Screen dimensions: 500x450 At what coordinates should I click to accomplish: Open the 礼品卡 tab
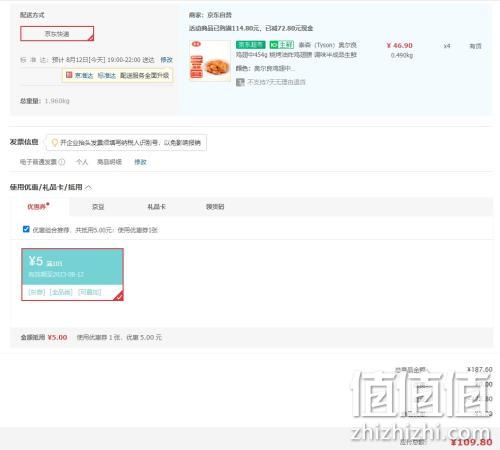click(157, 207)
